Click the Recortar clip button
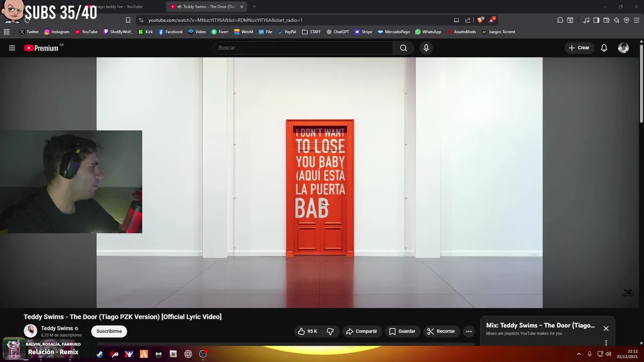The width and height of the screenshot is (644, 362). [441, 331]
